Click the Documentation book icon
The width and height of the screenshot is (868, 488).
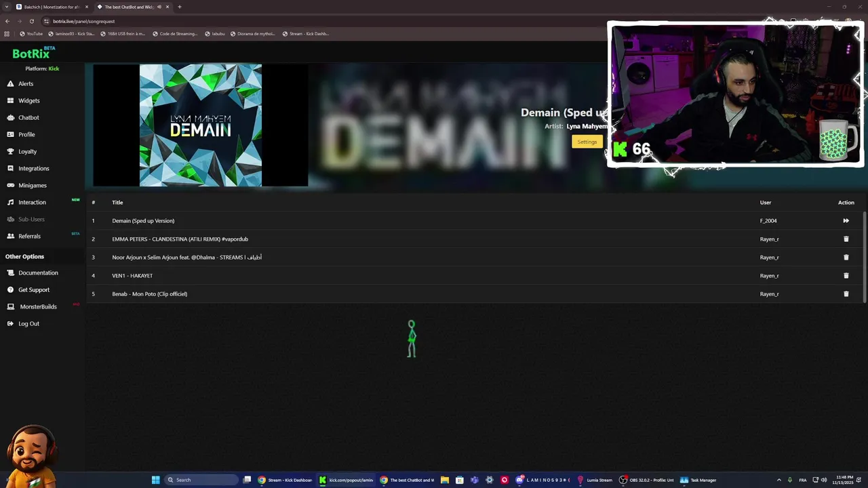click(11, 273)
